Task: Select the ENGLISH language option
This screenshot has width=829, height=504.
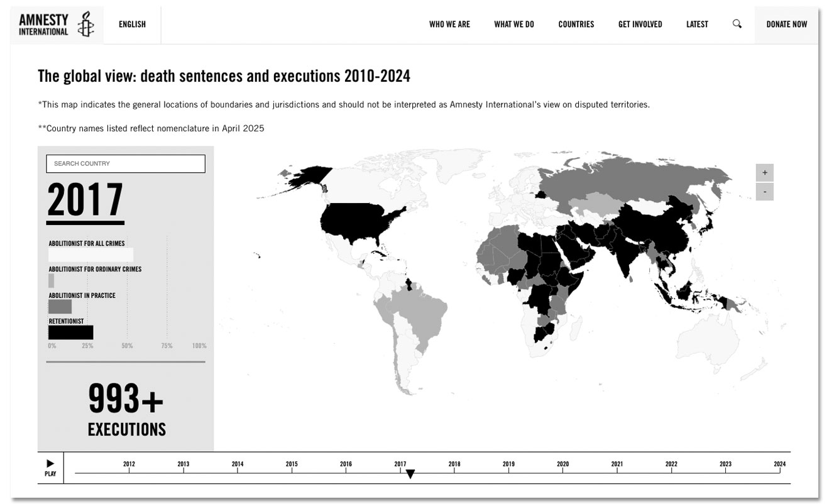Action: 132,25
